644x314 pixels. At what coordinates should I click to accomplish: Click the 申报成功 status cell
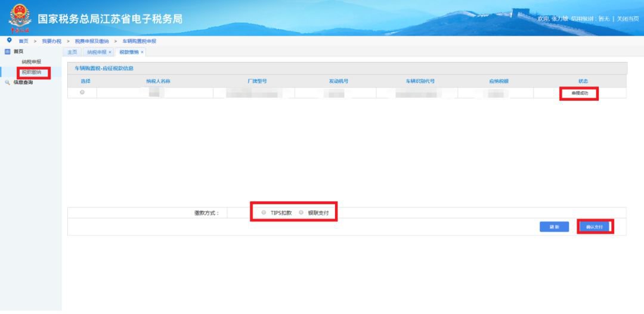[x=579, y=93]
